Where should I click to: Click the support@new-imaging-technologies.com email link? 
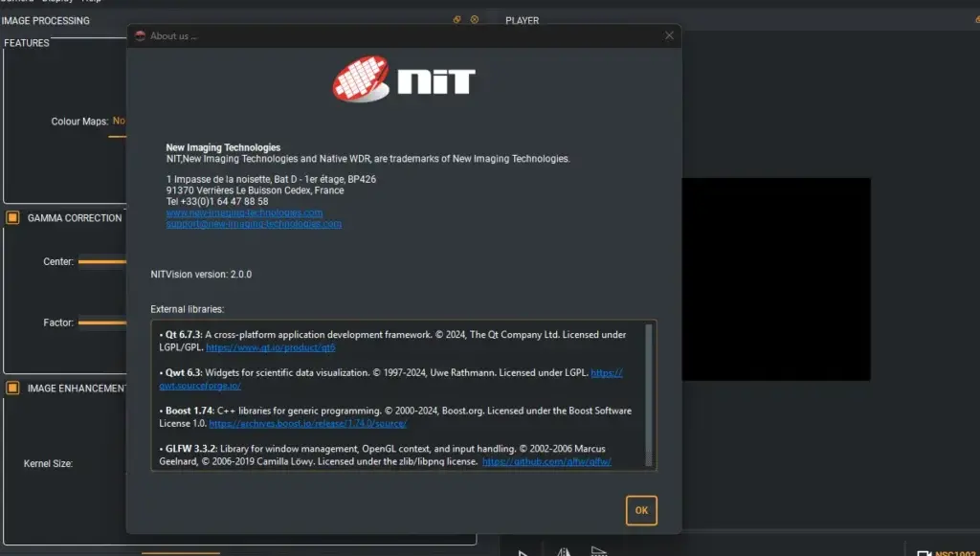(254, 224)
